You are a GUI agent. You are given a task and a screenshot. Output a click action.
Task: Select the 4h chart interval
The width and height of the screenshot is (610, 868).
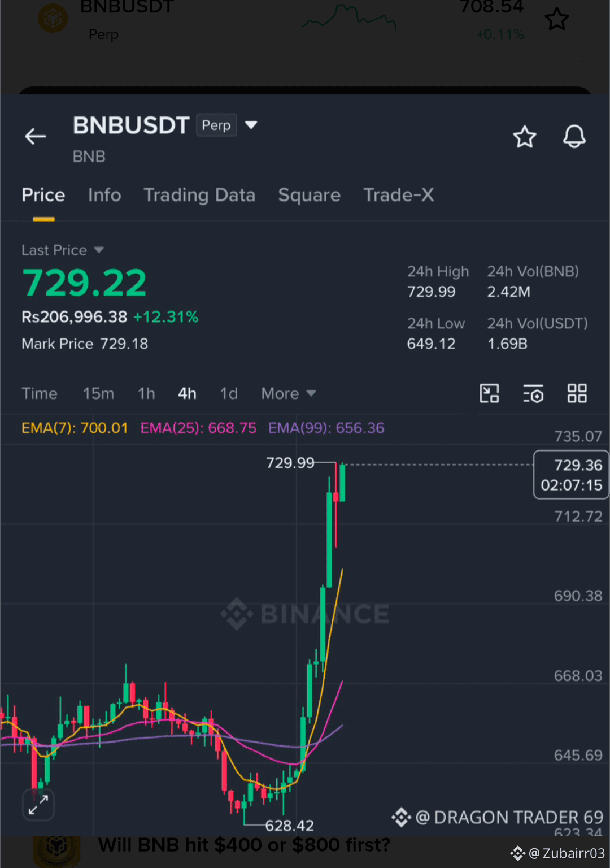[x=187, y=393]
